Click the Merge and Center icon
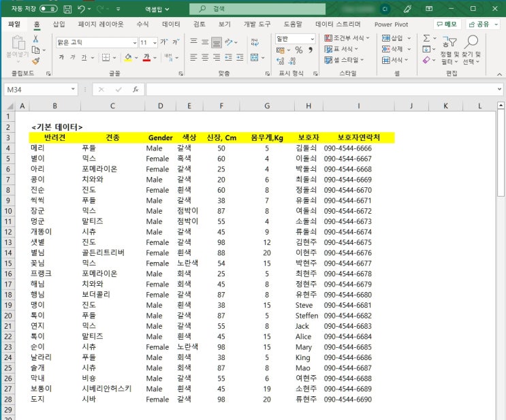506x420 pixels. [x=255, y=57]
